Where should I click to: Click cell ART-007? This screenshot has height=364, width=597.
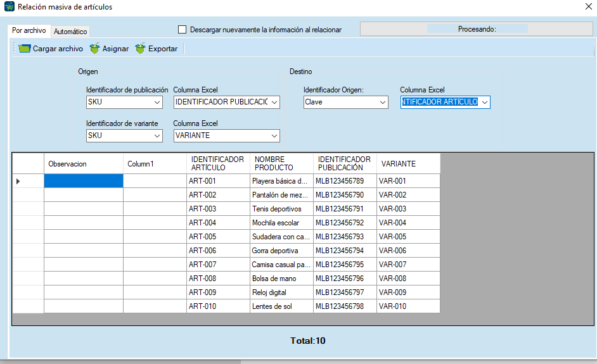(x=218, y=265)
